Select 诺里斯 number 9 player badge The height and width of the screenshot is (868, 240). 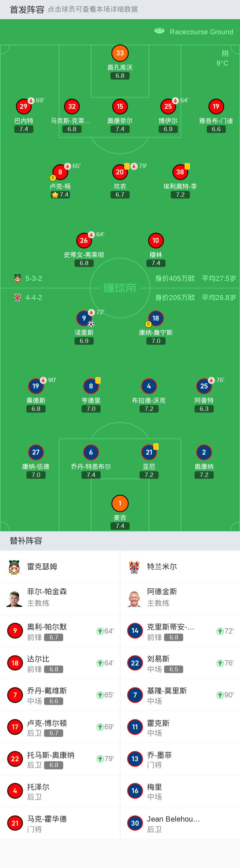click(84, 318)
